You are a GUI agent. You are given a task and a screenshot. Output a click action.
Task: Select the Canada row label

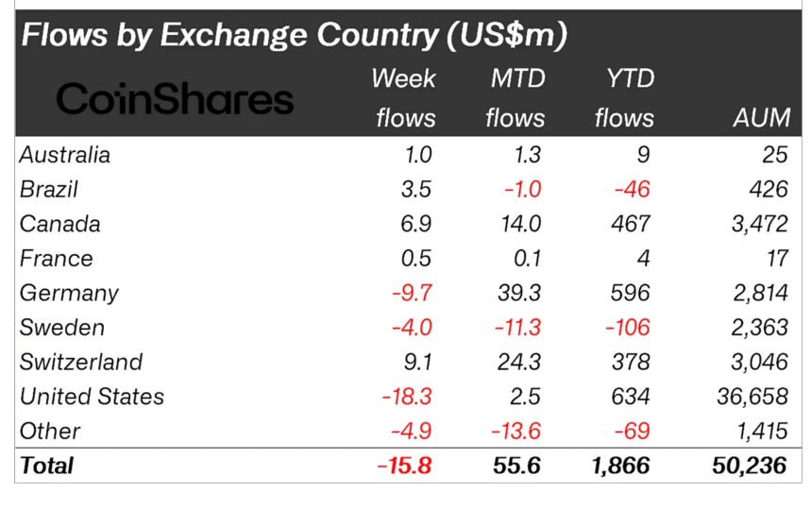pos(59,224)
